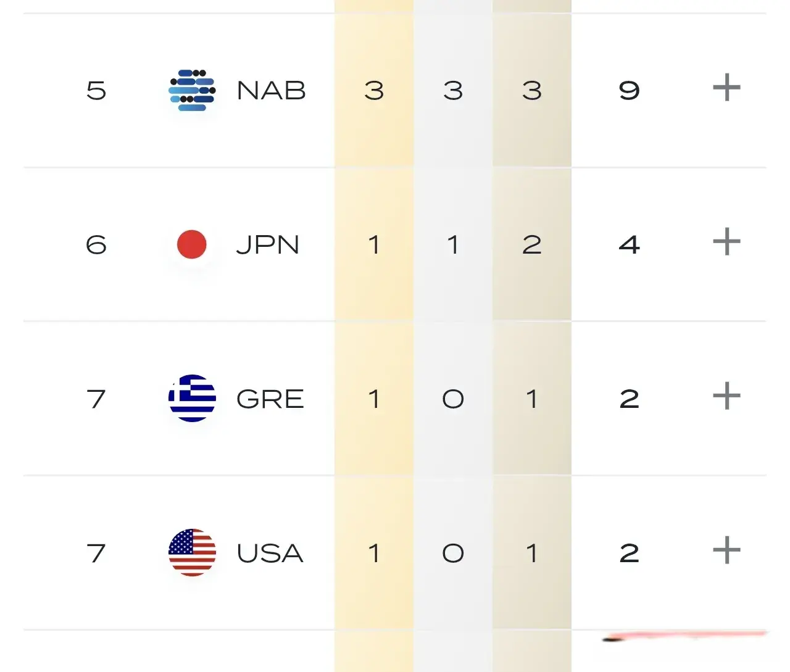790x672 pixels.
Task: Open the GRE country code link
Action: coord(270,399)
